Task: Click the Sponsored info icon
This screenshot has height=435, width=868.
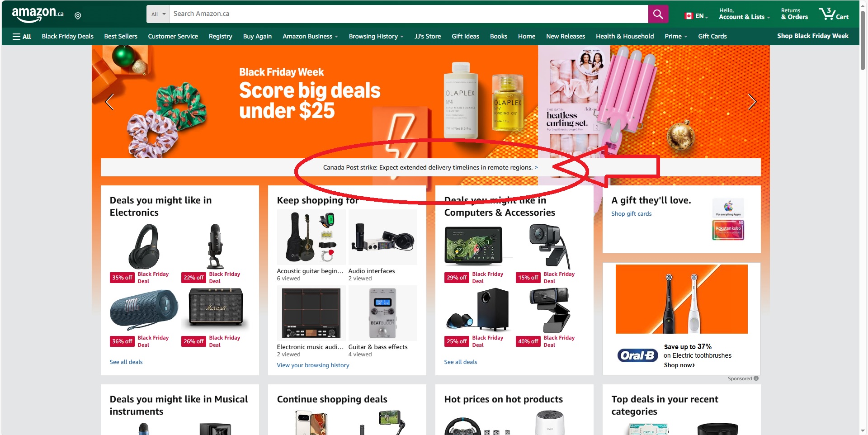Action: tap(756, 378)
